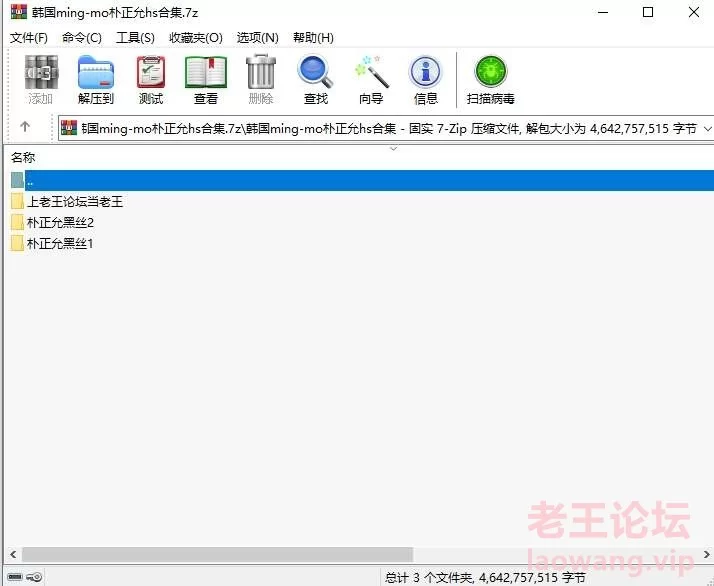
Task: Maximize the WinRAR window
Action: coord(648,12)
